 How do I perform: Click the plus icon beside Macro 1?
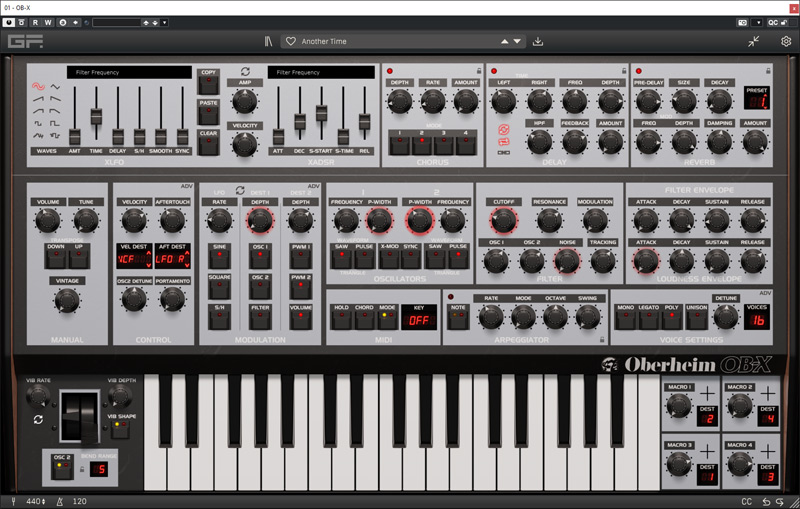[x=707, y=393]
